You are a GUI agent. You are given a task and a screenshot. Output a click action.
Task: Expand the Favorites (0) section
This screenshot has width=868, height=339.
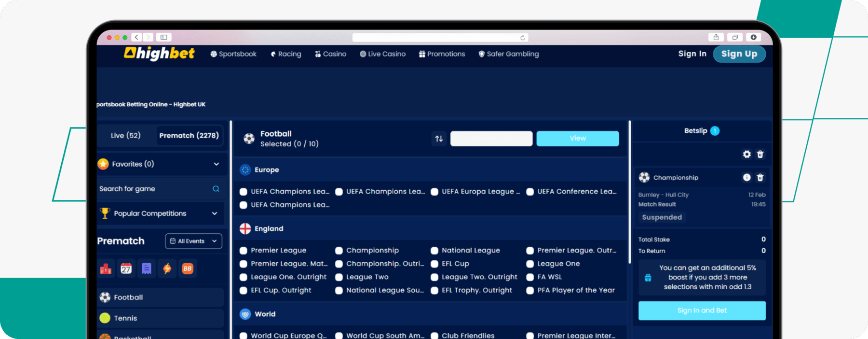click(x=217, y=164)
